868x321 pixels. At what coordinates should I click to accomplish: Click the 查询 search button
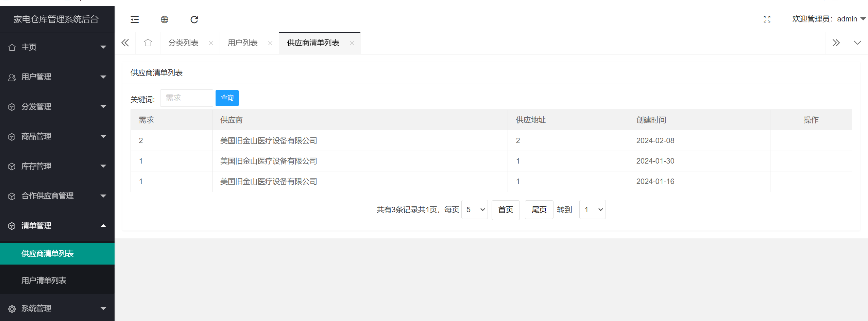[226, 98]
